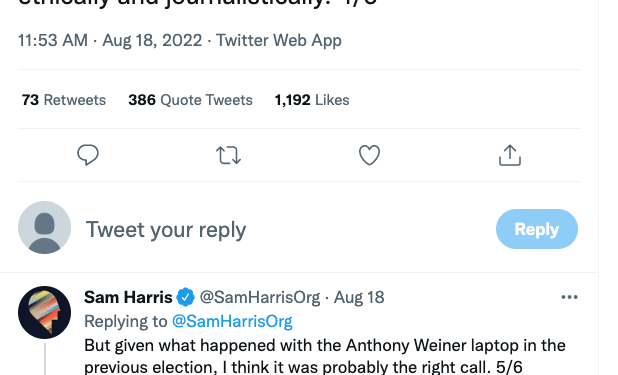Open the 386 Quote Tweets list
The width and height of the screenshot is (618, 375).
coord(190,100)
